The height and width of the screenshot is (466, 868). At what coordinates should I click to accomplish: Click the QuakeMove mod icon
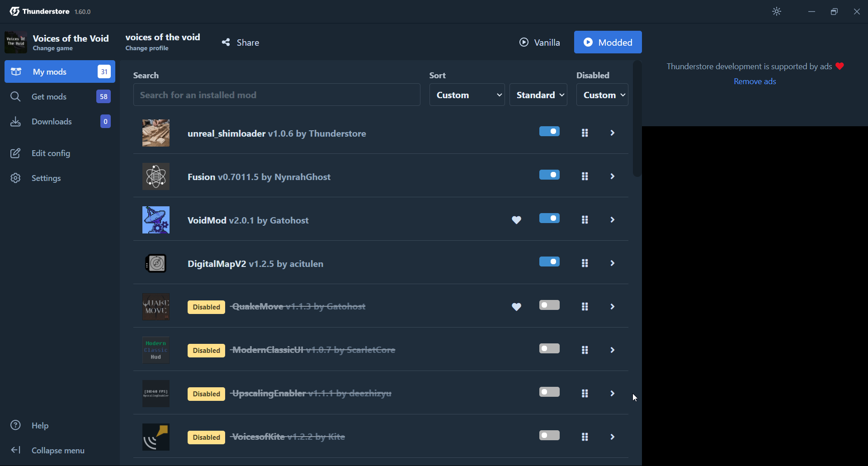point(156,307)
